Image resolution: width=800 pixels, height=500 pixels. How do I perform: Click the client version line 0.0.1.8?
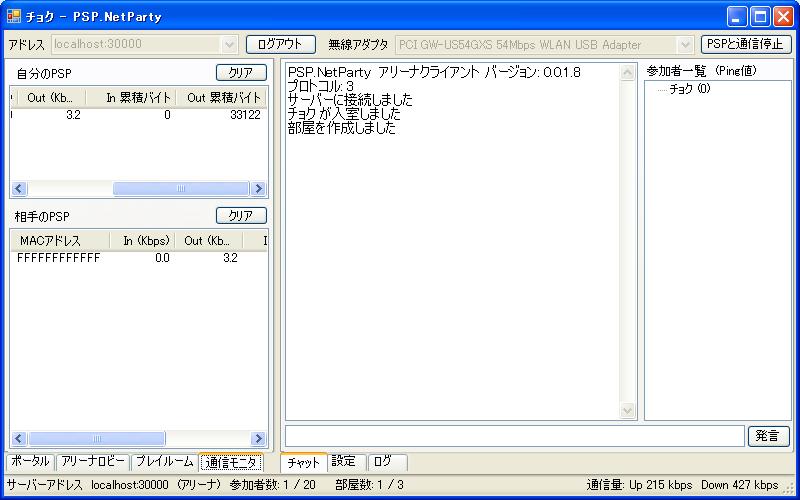click(x=434, y=72)
